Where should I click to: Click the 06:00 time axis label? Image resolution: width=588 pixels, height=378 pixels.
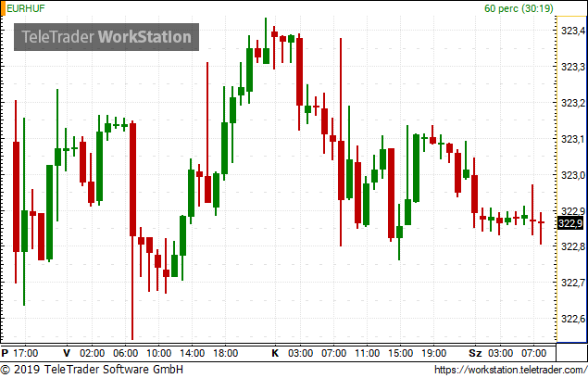pos(126,353)
